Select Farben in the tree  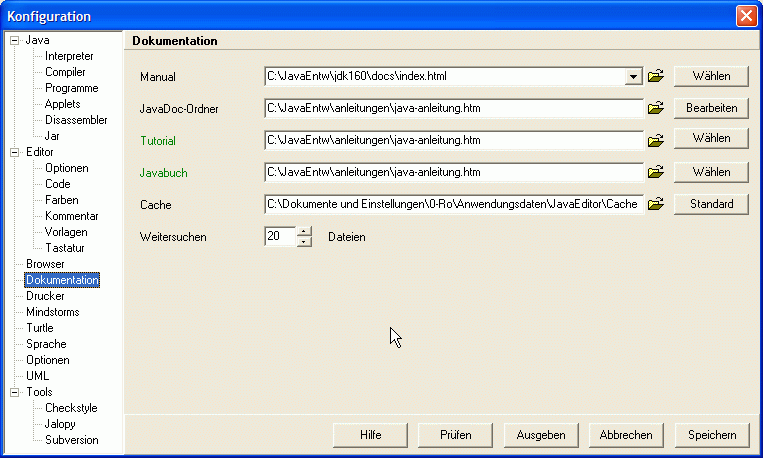pyautogui.click(x=61, y=201)
